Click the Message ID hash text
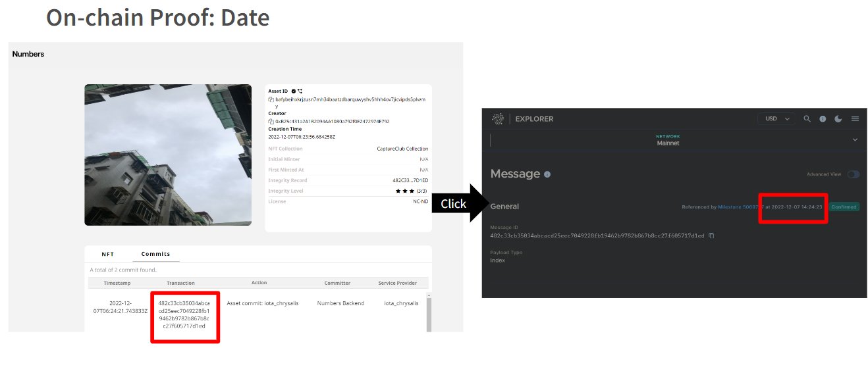 click(x=597, y=236)
